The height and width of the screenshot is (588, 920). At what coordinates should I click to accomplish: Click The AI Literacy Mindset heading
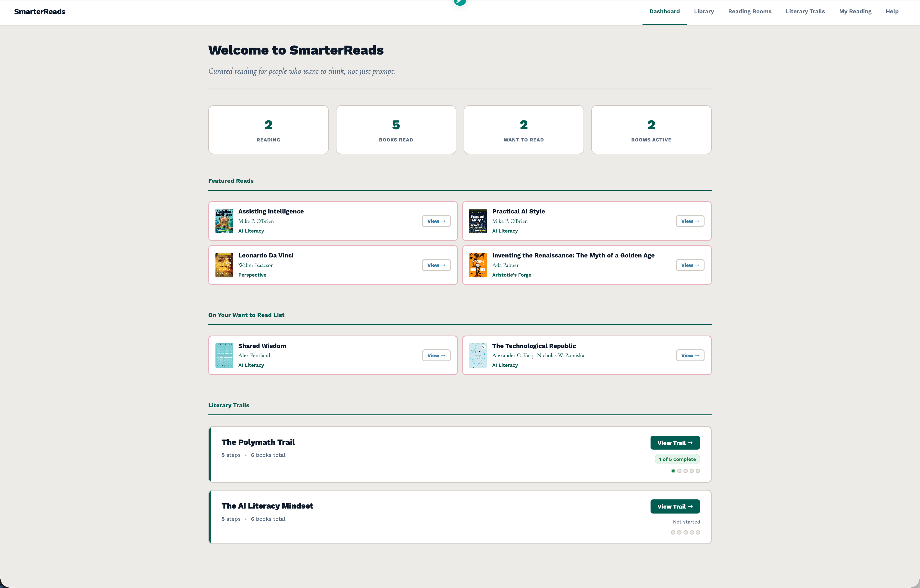click(x=268, y=506)
